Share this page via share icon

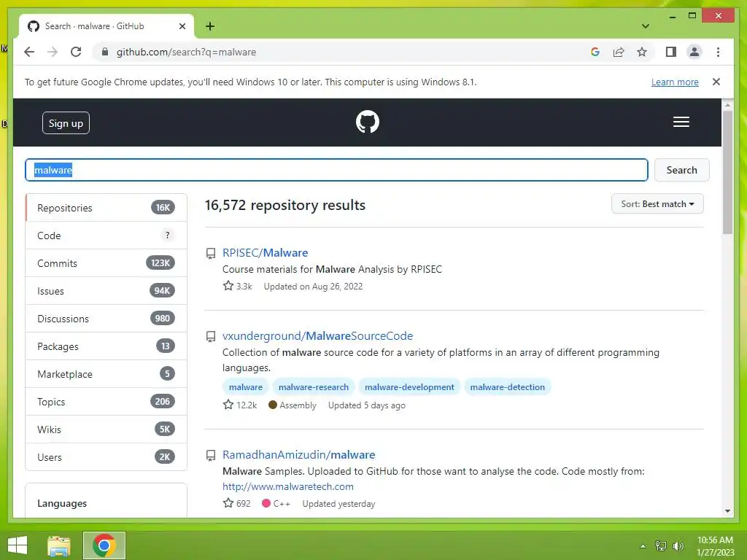(x=619, y=52)
